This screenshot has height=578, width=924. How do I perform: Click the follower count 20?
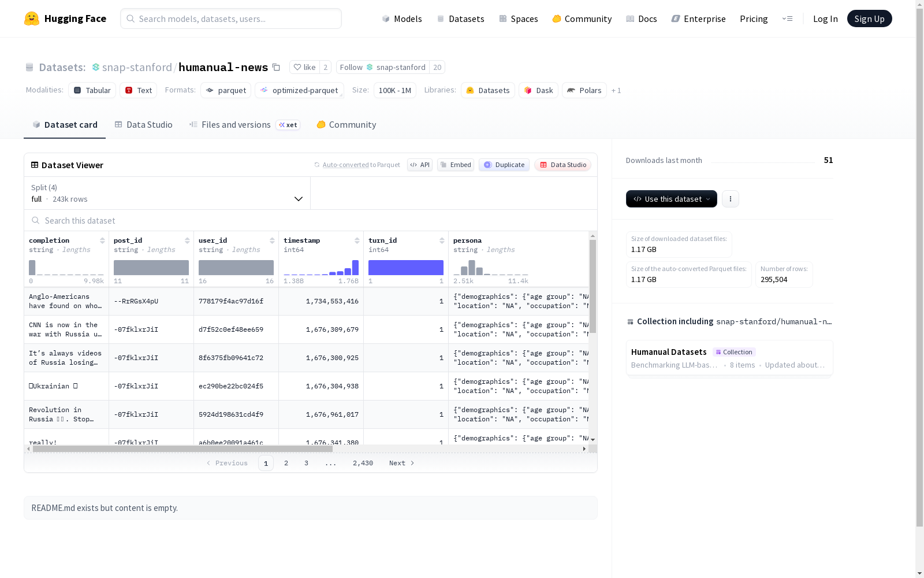coord(437,67)
